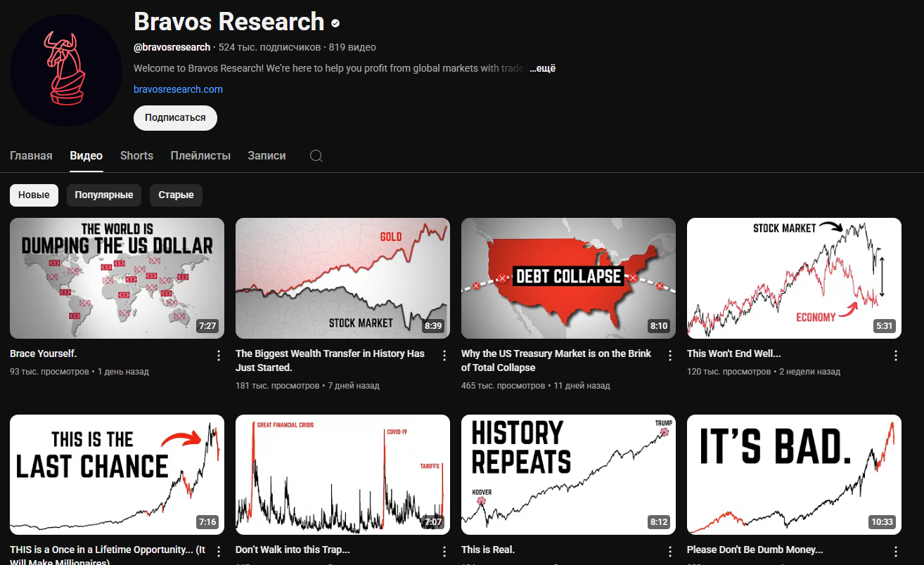Viewport: 924px width, 565px height.
Task: Click the 7:16 duration badge
Action: point(207,522)
